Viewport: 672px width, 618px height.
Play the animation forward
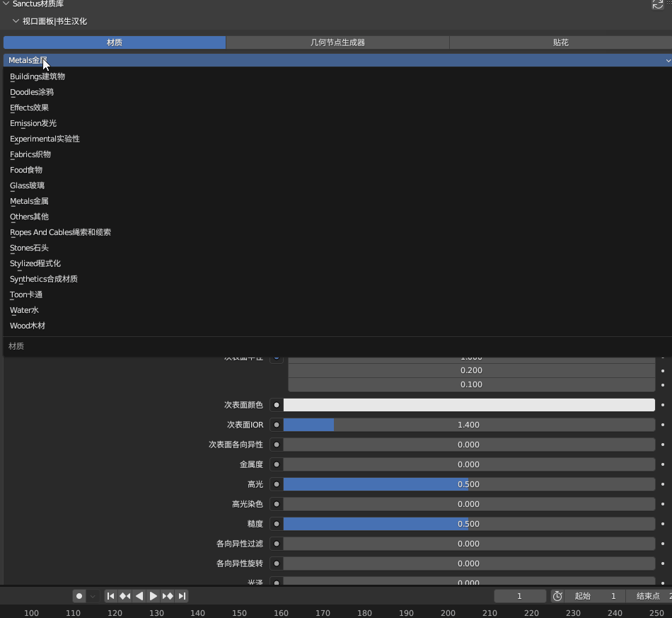153,595
